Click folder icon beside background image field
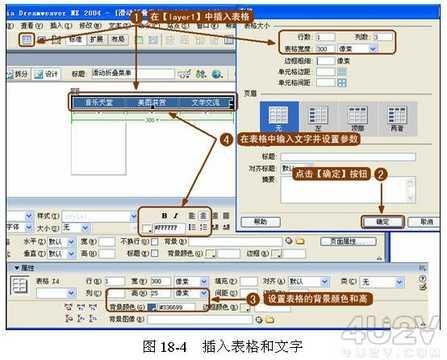 (x=270, y=320)
